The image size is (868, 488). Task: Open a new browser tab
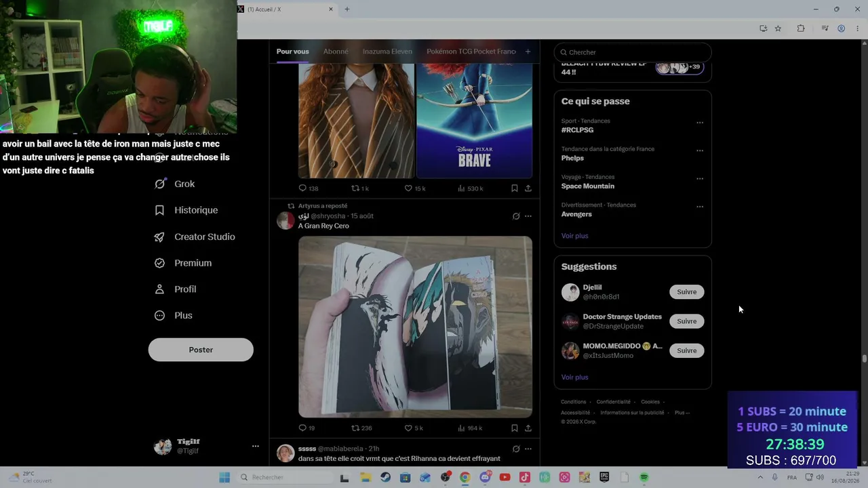(x=347, y=9)
